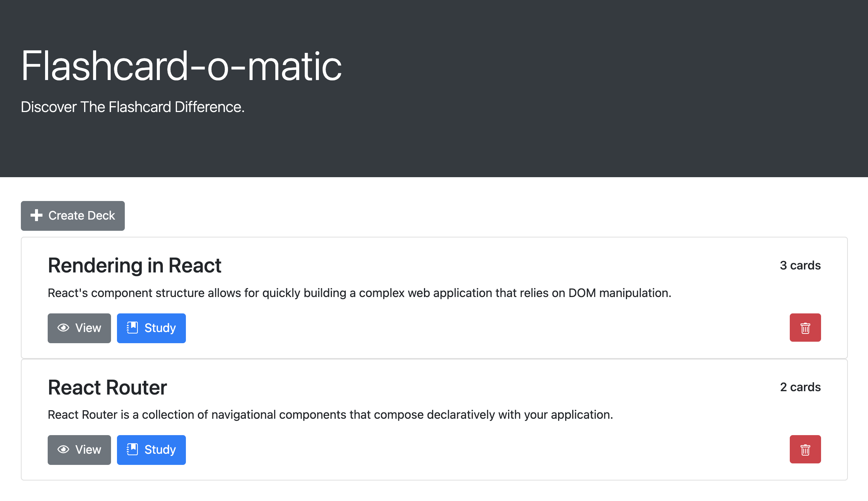Click the Rendering in React description text
Screen dimensions: 868x501
[359, 293]
